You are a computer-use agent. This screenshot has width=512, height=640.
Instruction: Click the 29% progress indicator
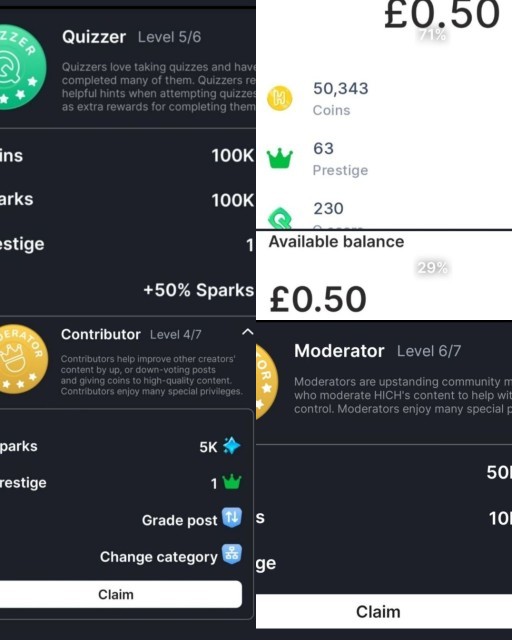(432, 268)
